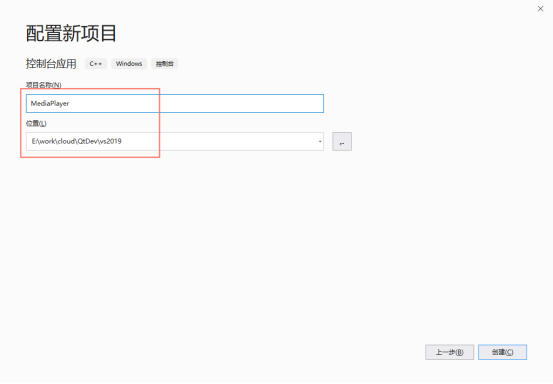Click the 控制台 project type tag
Screen dimensions: 553x384
click(164, 64)
